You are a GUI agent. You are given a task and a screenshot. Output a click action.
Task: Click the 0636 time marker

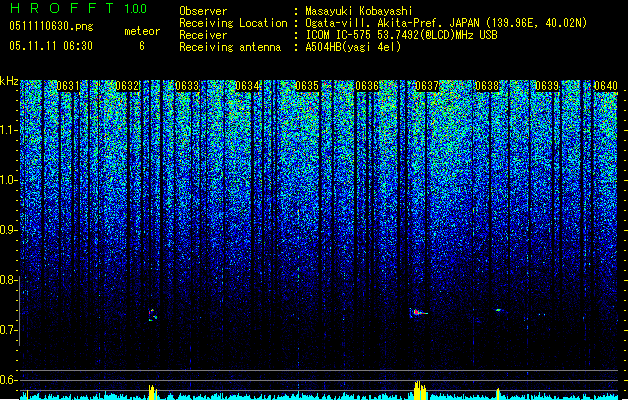coord(367,86)
